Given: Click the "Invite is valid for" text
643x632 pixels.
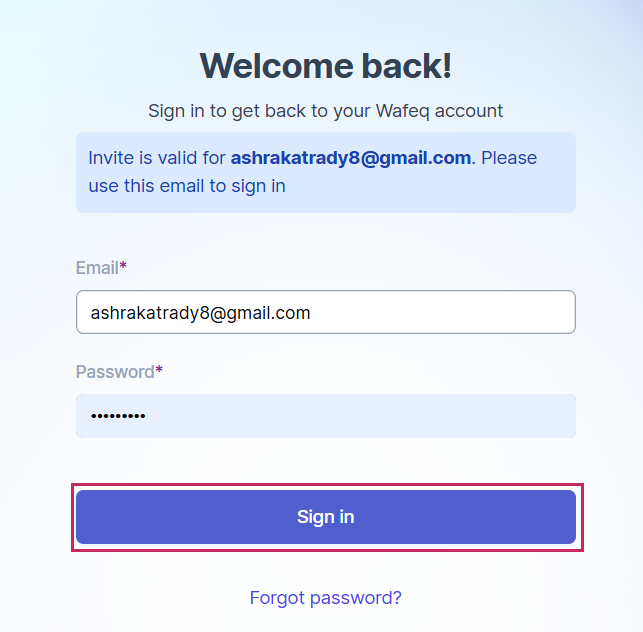Looking at the screenshot, I should (157, 158).
